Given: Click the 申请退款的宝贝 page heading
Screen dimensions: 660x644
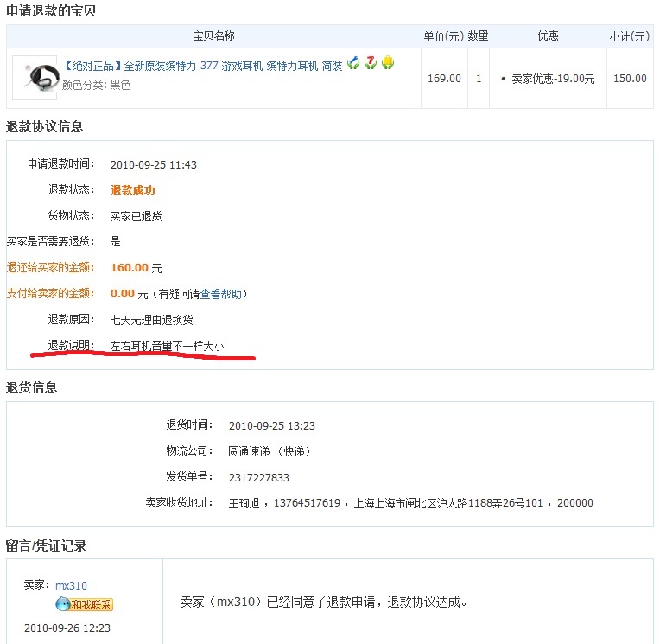Looking at the screenshot, I should tap(51, 10).
